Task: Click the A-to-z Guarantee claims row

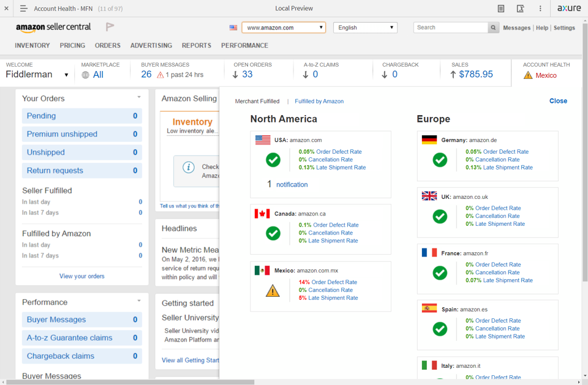Action: tap(81, 338)
